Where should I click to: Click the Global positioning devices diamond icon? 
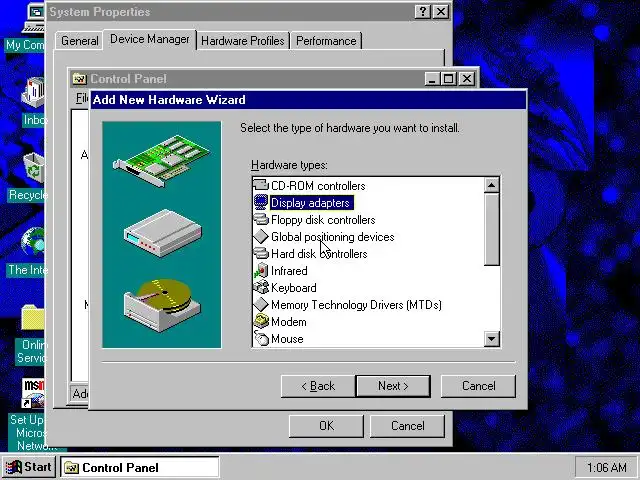point(261,236)
